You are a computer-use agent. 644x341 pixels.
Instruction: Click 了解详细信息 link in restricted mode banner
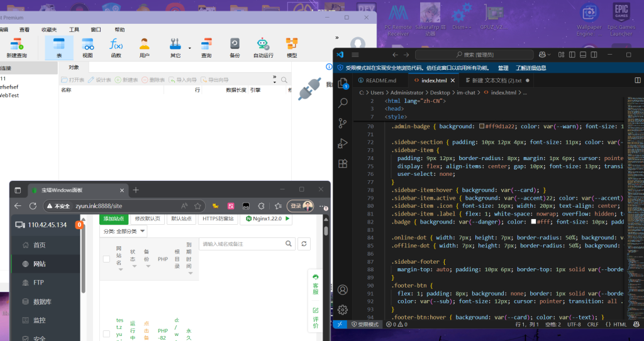[x=531, y=68]
